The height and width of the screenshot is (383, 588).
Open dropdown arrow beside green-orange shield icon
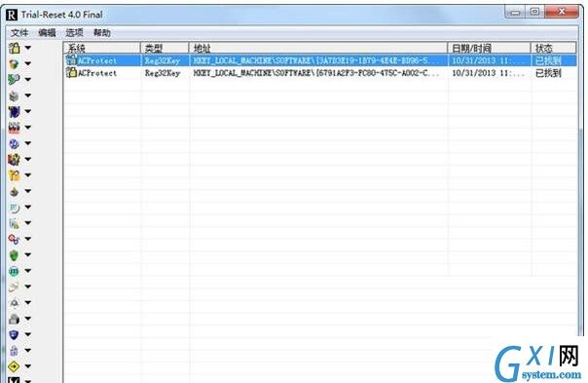tap(28, 64)
